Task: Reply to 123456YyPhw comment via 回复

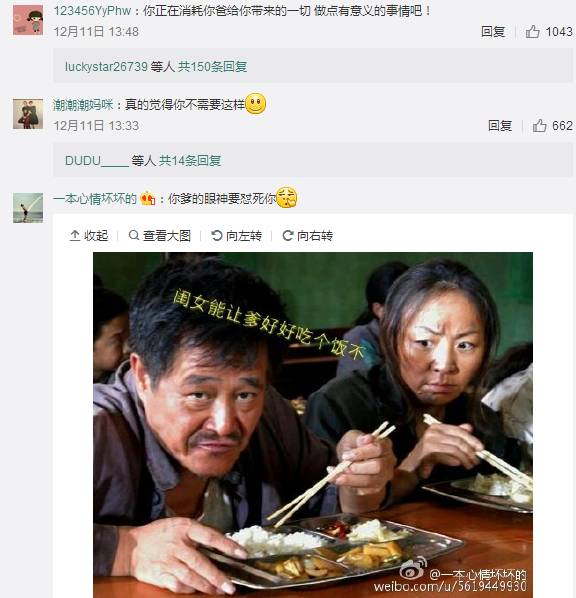Action: [x=493, y=32]
